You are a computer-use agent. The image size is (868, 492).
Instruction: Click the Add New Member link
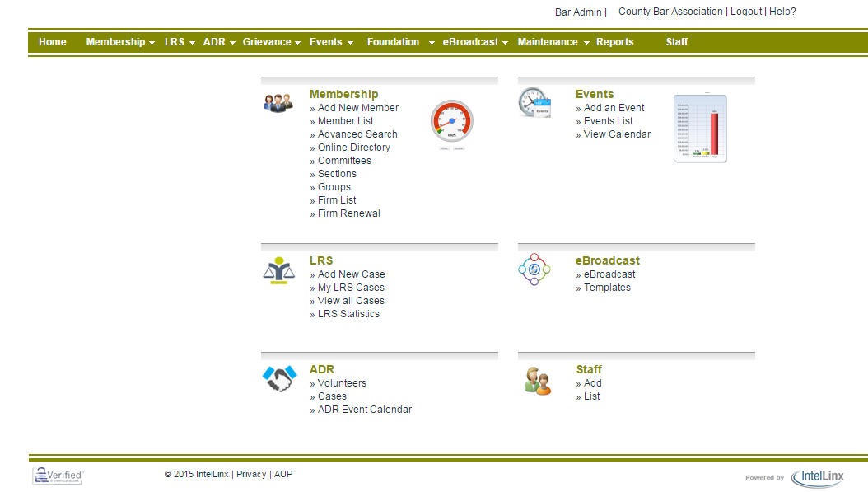358,108
